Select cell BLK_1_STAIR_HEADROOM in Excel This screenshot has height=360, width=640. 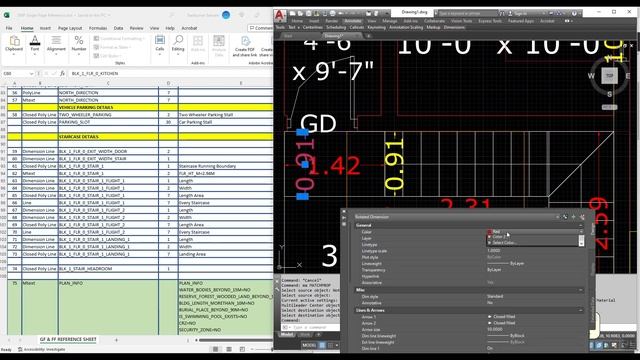108,269
